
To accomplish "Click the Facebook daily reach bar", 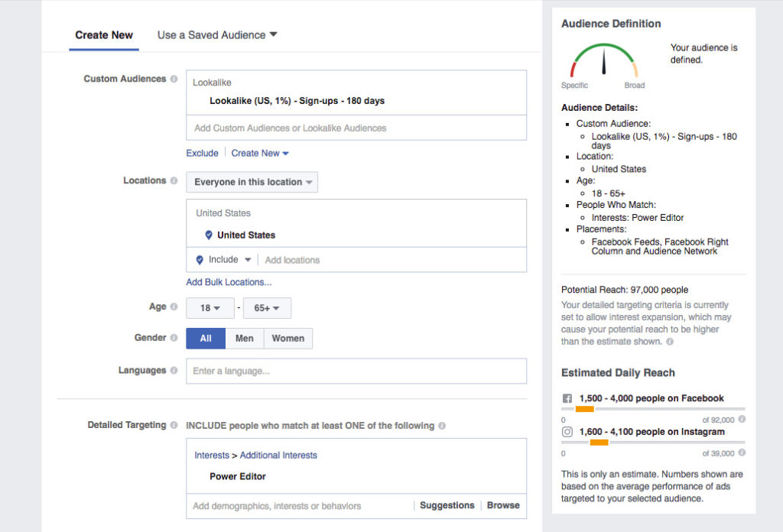I will coord(653,409).
